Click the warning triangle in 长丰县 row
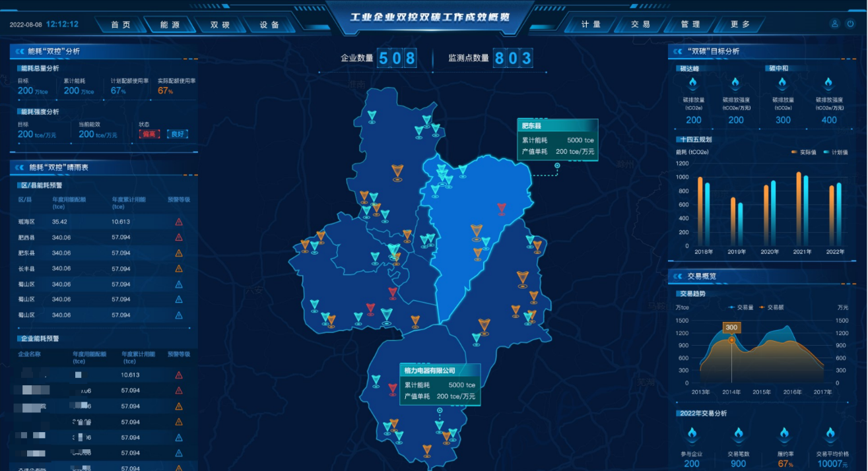The width and height of the screenshot is (868, 471). tap(179, 268)
